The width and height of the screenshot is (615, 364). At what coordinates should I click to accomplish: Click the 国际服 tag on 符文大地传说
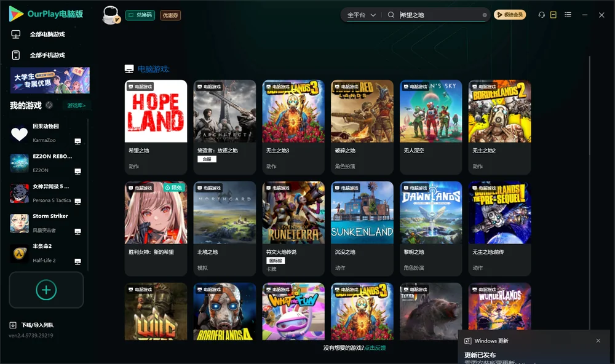276,261
